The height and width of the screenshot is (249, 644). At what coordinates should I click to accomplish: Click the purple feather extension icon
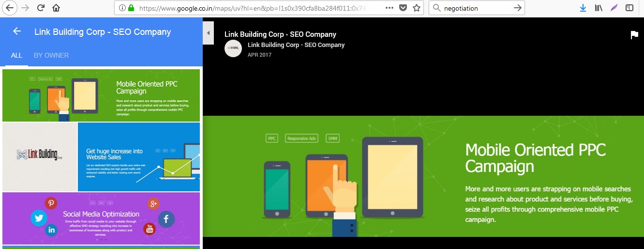[x=614, y=8]
